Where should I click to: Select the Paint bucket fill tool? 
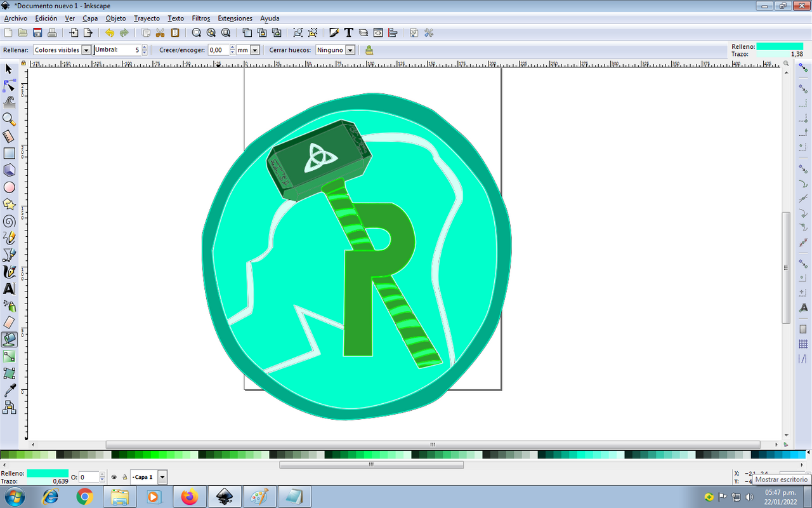point(9,340)
